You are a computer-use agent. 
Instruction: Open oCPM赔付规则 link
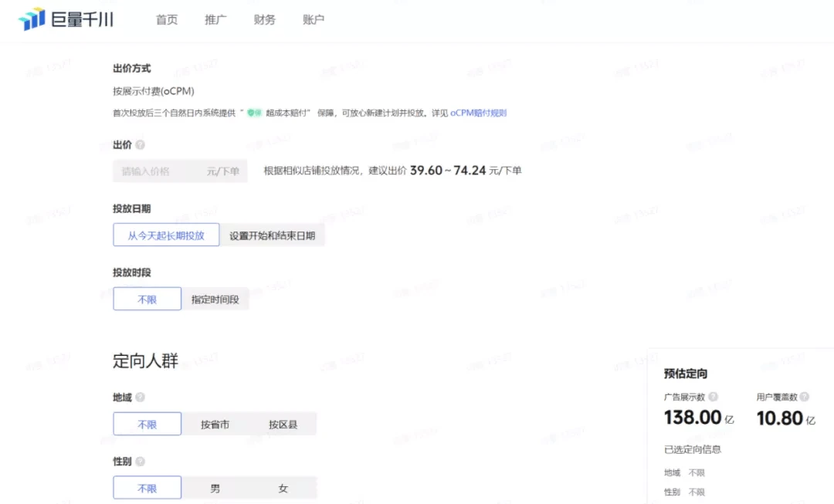coord(478,113)
